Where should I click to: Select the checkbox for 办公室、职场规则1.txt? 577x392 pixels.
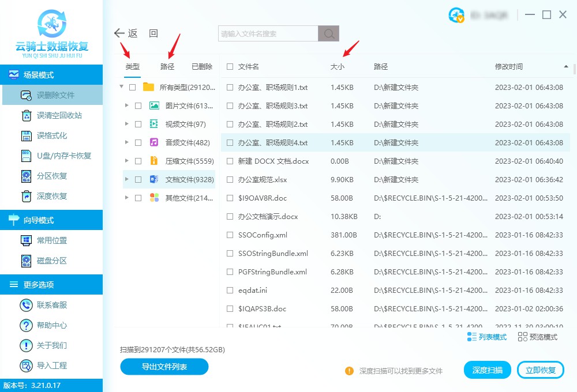228,87
